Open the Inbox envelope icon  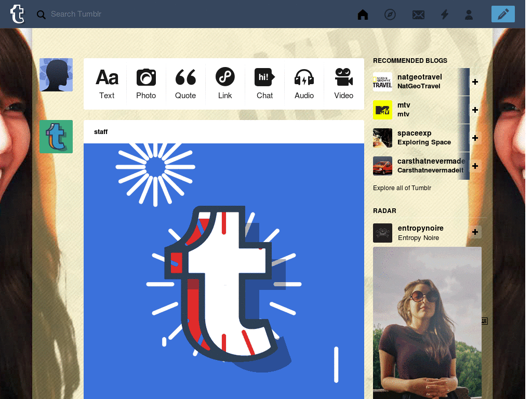418,15
